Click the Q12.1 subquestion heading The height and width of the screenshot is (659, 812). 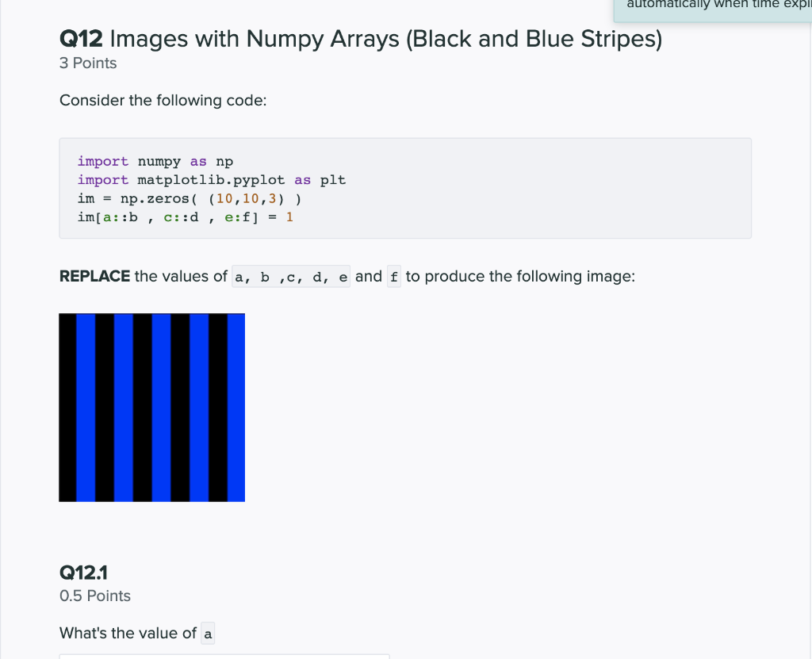click(x=83, y=572)
